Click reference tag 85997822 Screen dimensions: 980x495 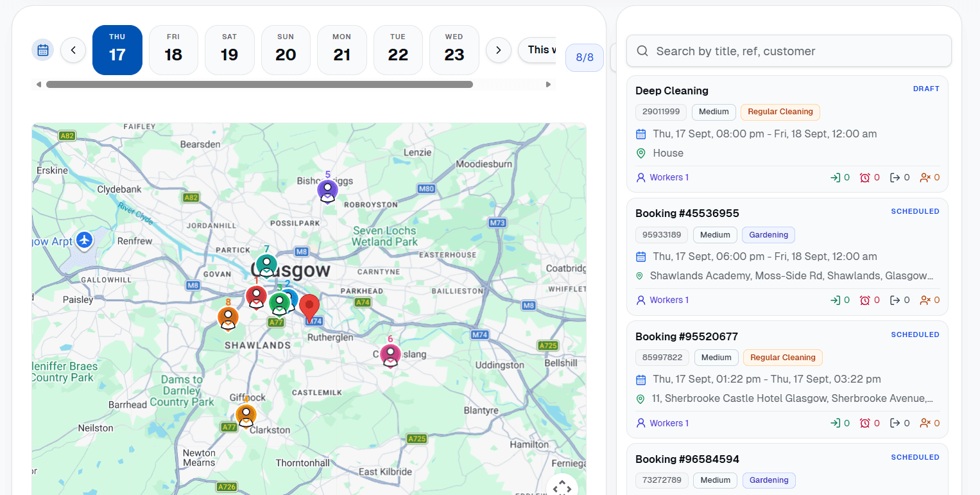click(662, 358)
